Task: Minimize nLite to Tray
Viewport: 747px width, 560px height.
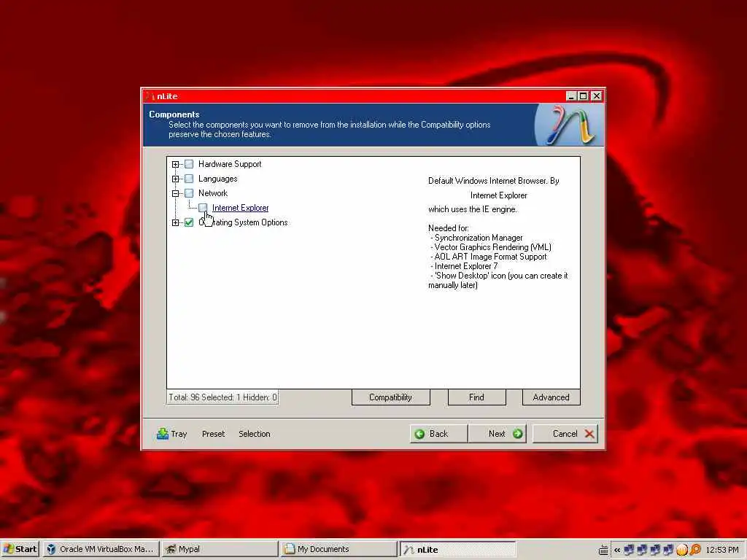Action: (172, 434)
